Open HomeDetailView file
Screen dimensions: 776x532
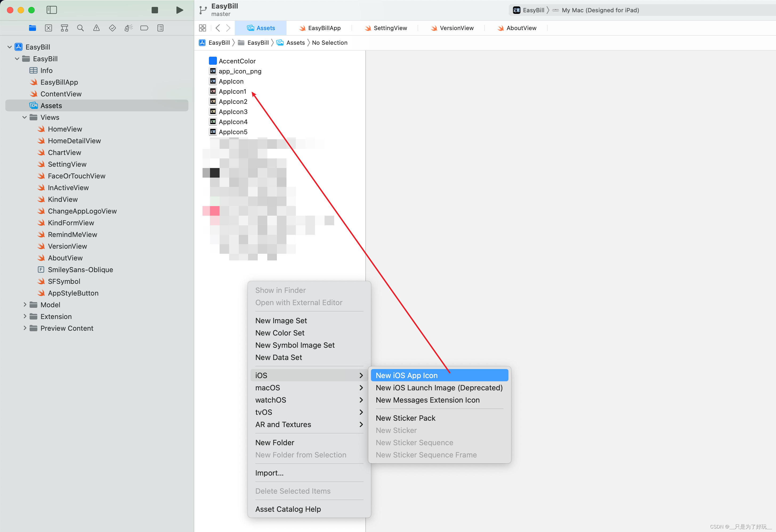[69, 141]
